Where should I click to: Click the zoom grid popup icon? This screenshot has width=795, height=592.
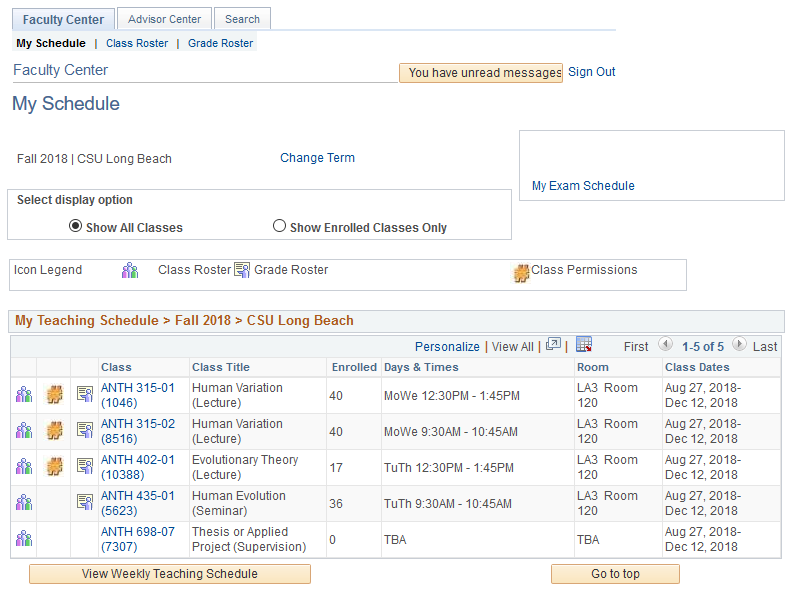point(554,345)
